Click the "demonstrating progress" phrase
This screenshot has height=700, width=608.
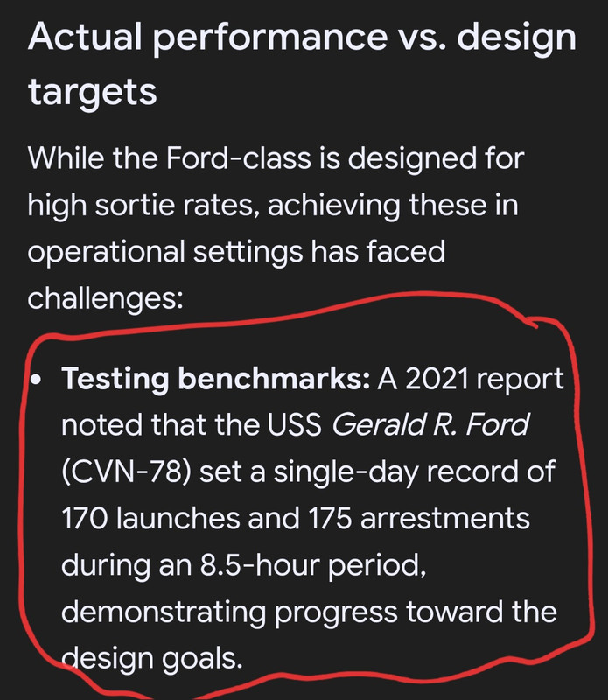pos(229,612)
